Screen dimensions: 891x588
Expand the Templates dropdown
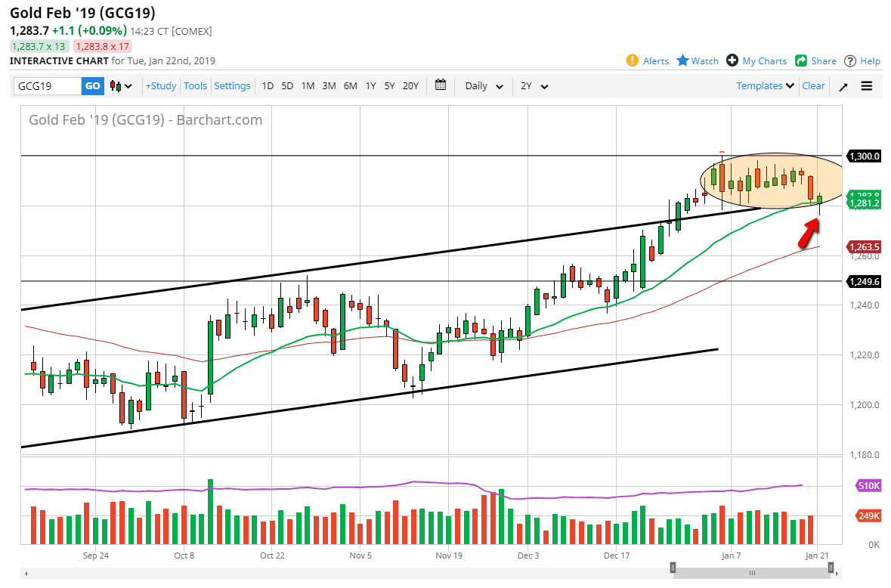pyautogui.click(x=766, y=86)
